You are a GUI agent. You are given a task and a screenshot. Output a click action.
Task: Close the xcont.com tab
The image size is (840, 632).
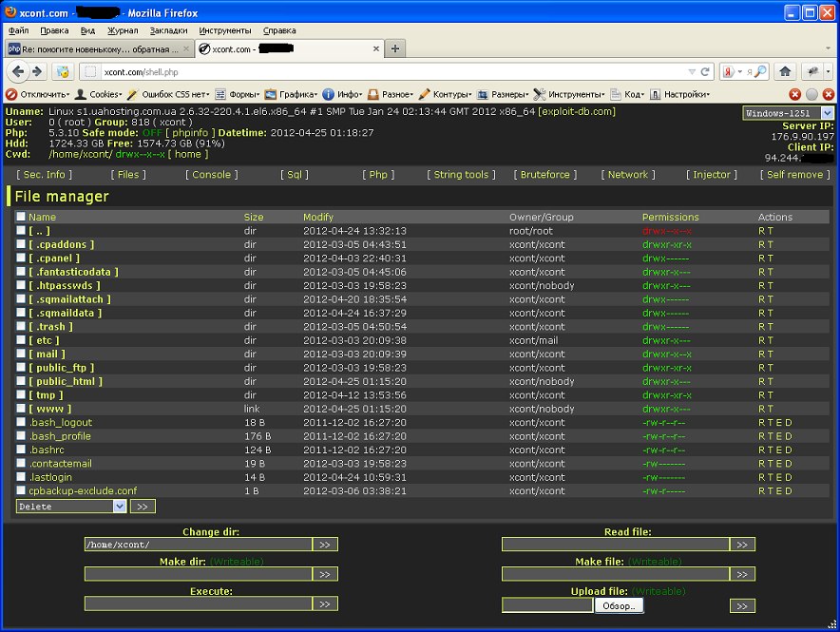(x=376, y=48)
